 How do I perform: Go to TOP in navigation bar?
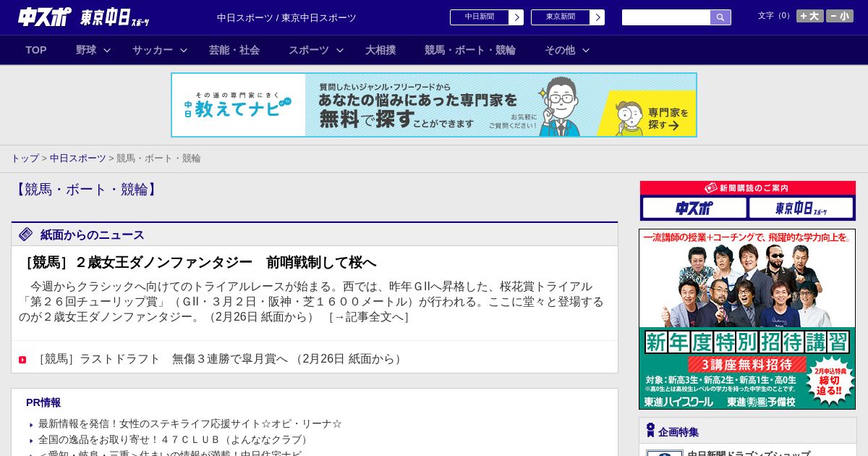pos(36,50)
